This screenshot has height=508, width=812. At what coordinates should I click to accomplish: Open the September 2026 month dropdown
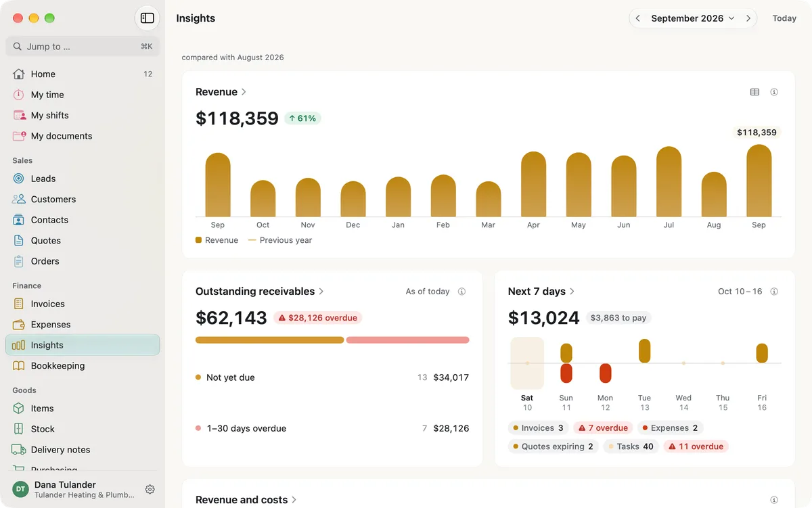pos(693,18)
